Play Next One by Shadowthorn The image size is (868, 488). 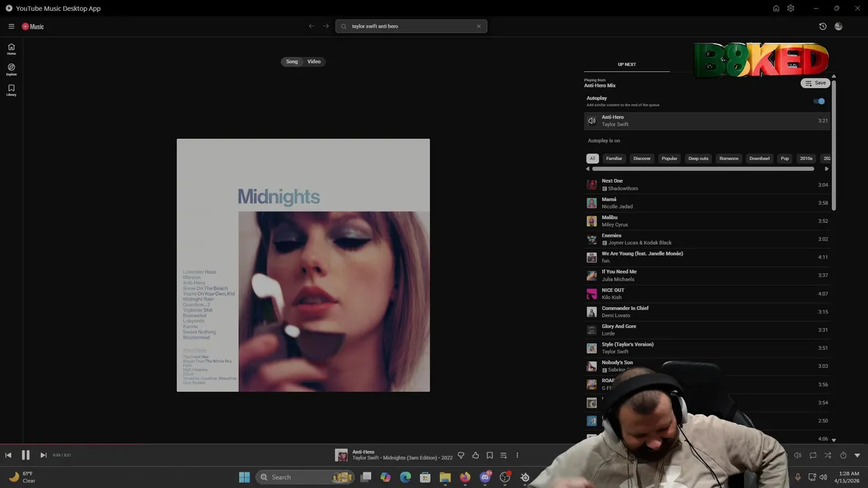pyautogui.click(x=707, y=184)
